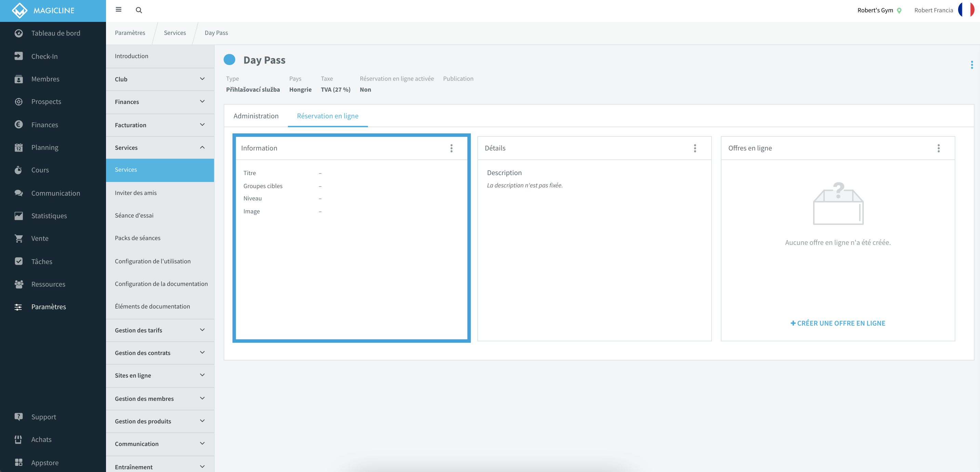The height and width of the screenshot is (472, 980).
Task: Click the French flag language selector
Action: [966, 10]
